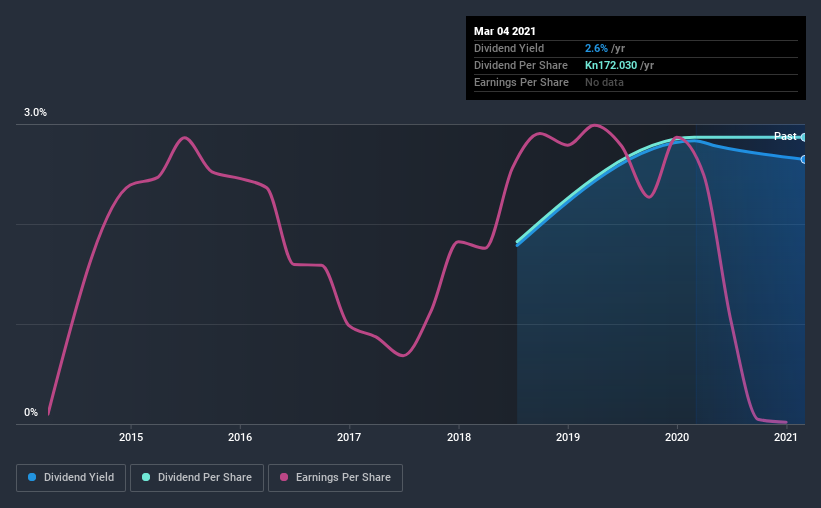
Task: Toggle the Dividend Per Share legend button
Action: click(197, 478)
